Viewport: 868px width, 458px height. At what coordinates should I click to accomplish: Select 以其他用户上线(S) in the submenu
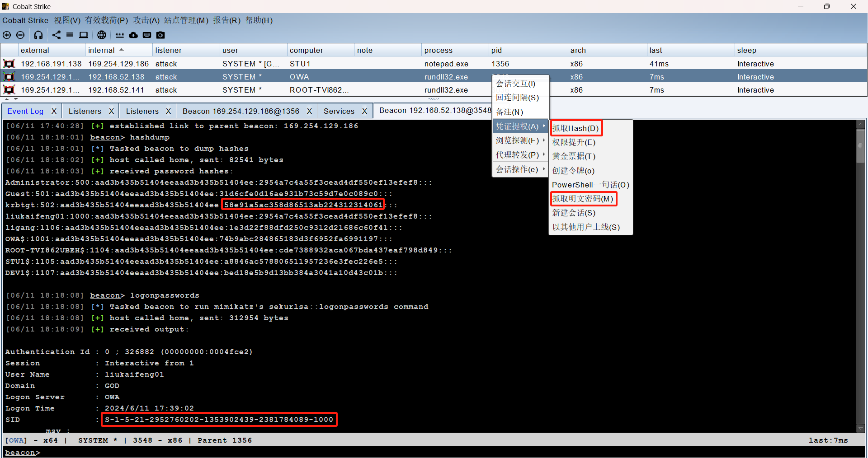pos(590,227)
